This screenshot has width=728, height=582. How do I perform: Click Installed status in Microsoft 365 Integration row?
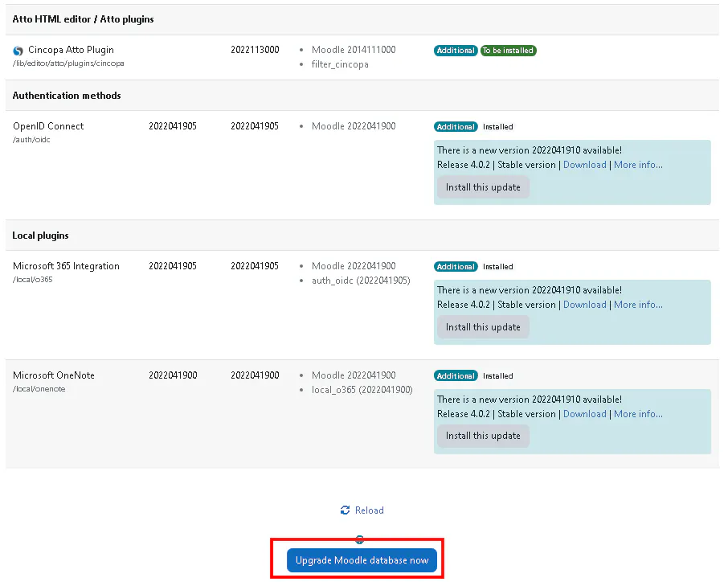pos(497,267)
